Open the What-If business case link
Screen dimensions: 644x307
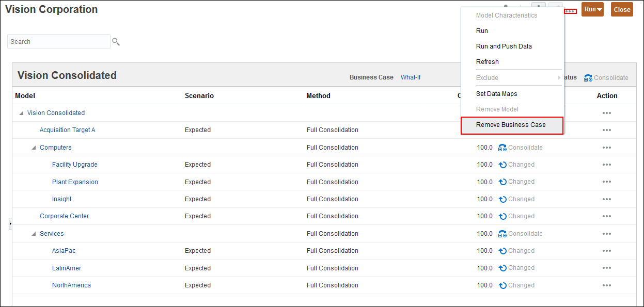411,77
